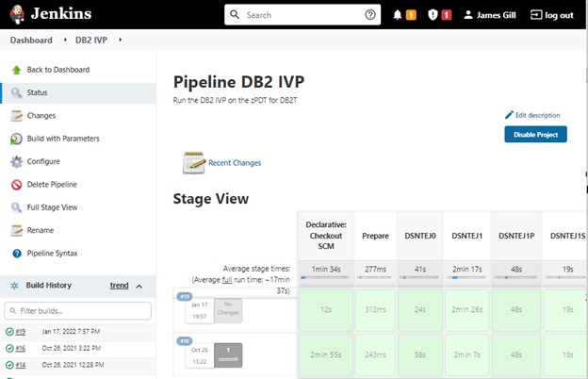
Task: Click the Rename notepad icon
Action: coord(17,230)
